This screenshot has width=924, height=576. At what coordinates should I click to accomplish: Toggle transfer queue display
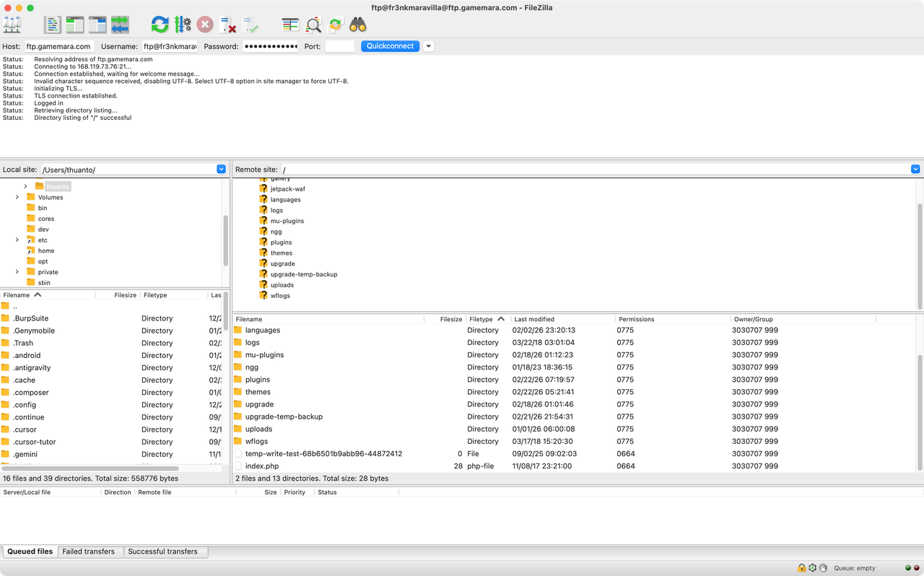[120, 25]
